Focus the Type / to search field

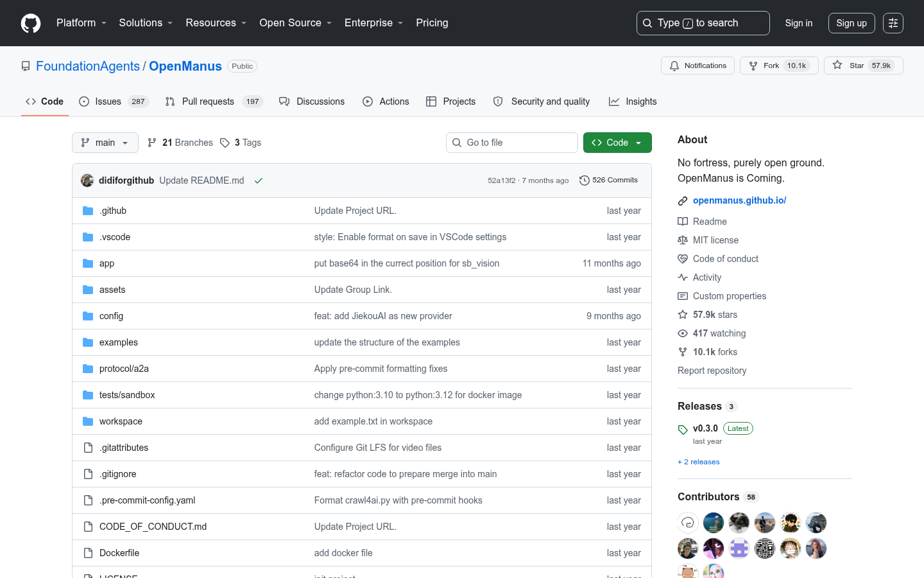point(703,23)
